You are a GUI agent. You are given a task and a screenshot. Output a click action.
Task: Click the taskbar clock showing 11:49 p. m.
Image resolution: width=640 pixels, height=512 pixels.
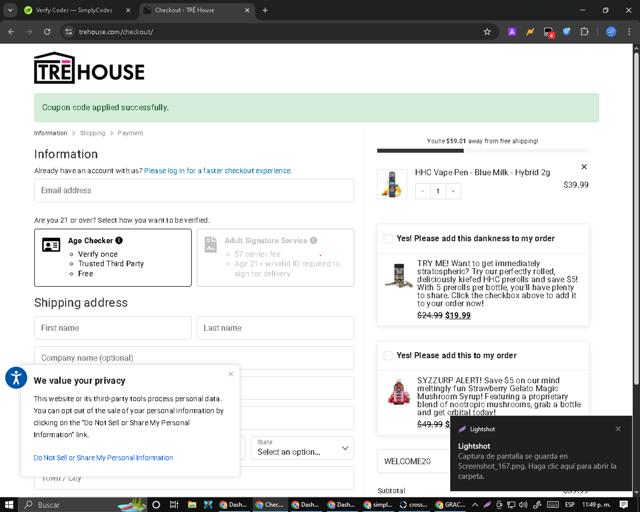click(x=596, y=505)
